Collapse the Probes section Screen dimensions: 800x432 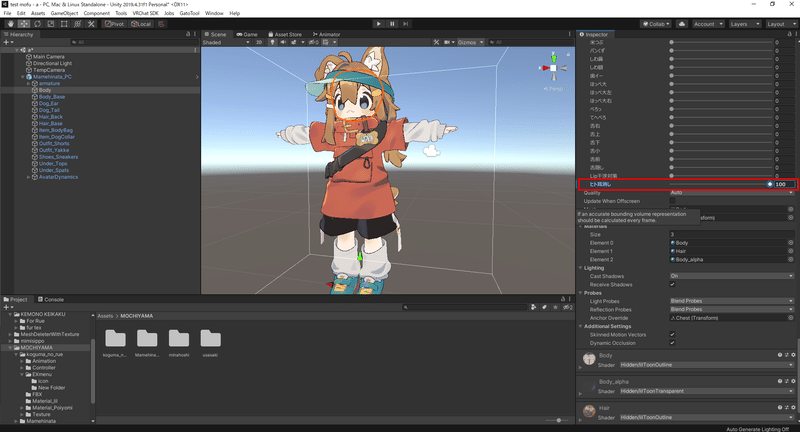click(x=581, y=293)
